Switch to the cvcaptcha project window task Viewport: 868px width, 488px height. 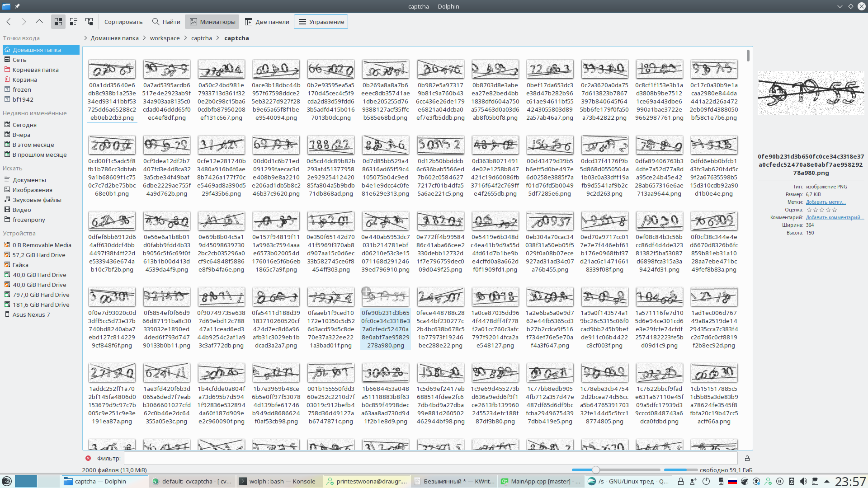193,481
